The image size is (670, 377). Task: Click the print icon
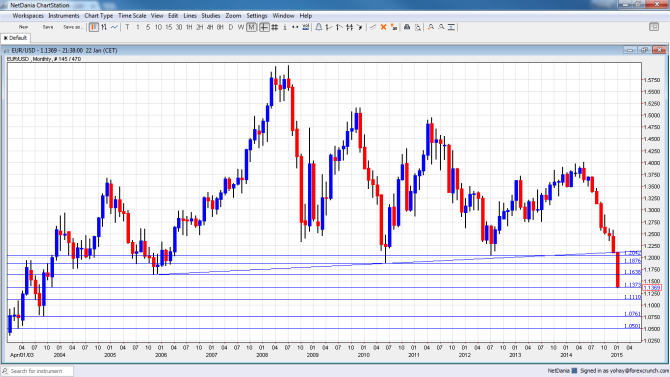pos(407,27)
